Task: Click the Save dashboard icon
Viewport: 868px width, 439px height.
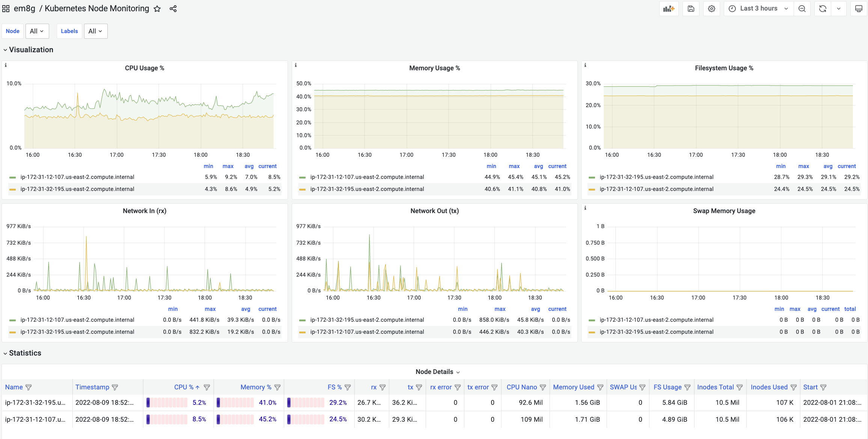Action: tap(691, 9)
